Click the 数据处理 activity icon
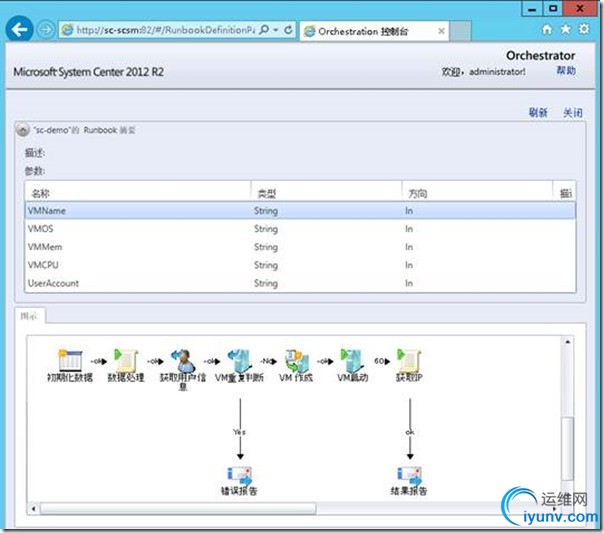This screenshot has width=604, height=533. [x=126, y=360]
